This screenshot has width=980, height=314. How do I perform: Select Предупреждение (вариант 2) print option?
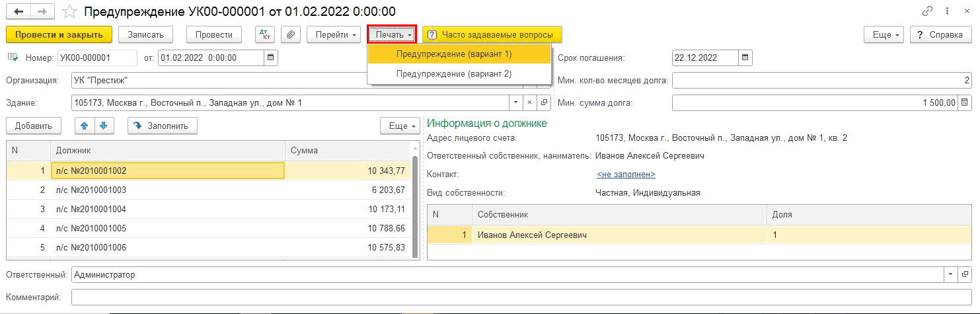click(454, 74)
